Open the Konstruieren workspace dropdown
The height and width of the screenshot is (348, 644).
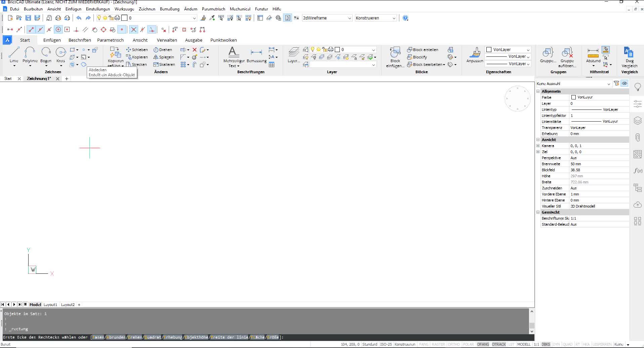376,18
